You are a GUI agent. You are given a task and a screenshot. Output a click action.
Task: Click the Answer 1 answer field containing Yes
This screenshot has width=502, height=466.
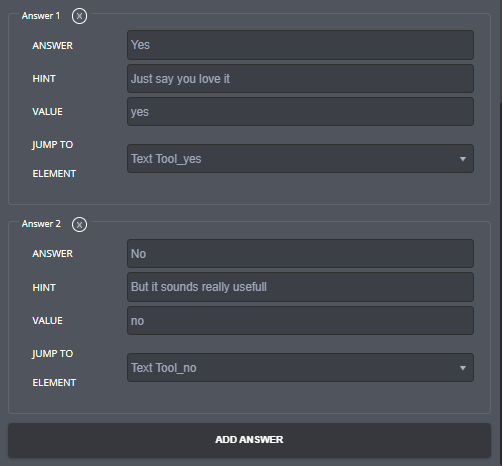300,45
